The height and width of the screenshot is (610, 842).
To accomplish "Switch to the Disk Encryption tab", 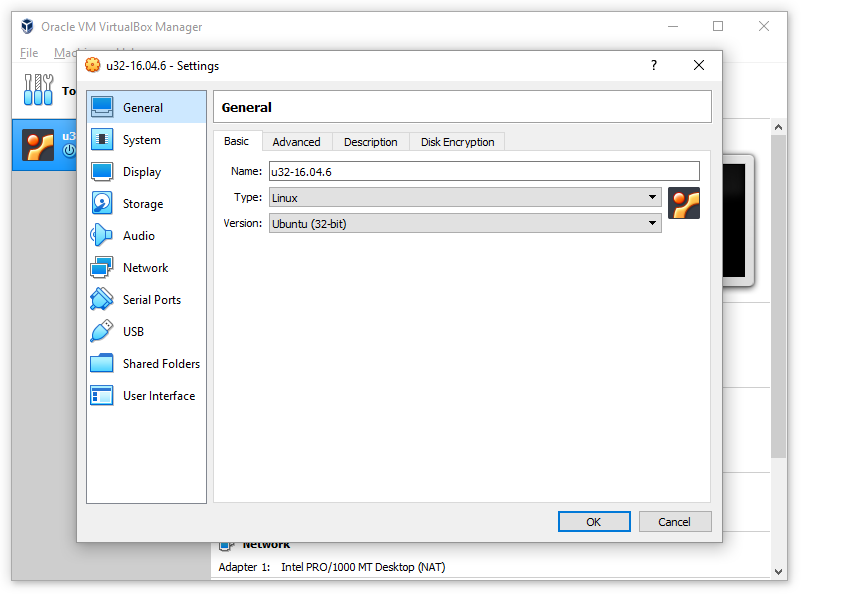I will (x=457, y=142).
